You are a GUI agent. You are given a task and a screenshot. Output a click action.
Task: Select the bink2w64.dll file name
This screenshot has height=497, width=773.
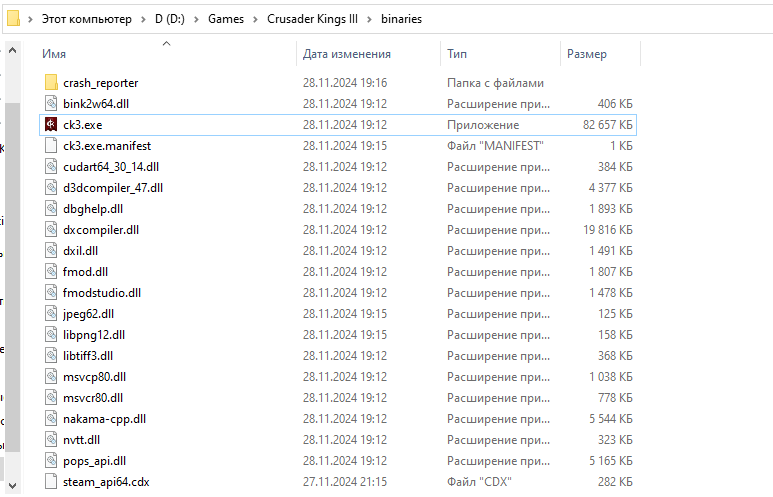coord(96,104)
